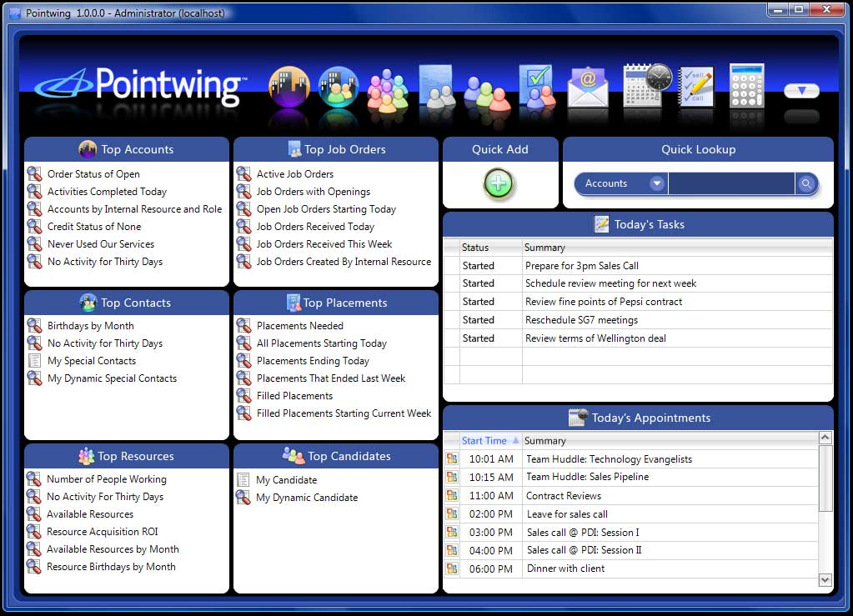The height and width of the screenshot is (616, 853).
Task: Click the colorful people group toolbar icon
Action: pos(387,88)
